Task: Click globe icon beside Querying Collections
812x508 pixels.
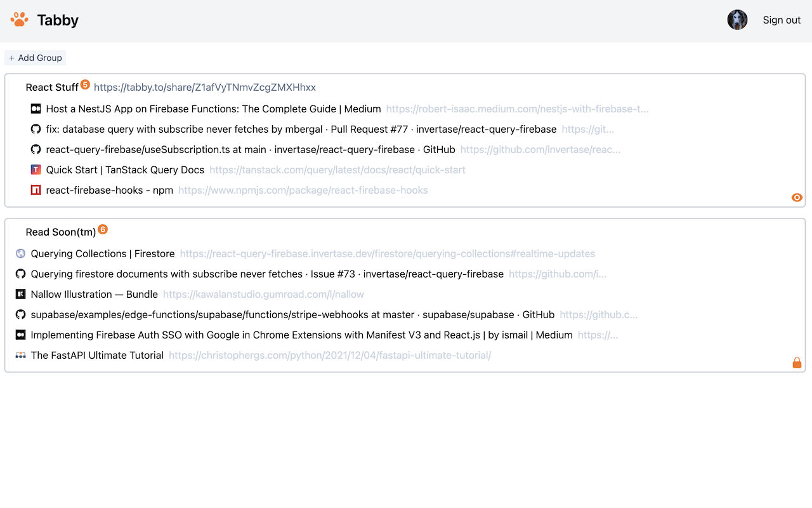Action: [x=20, y=253]
